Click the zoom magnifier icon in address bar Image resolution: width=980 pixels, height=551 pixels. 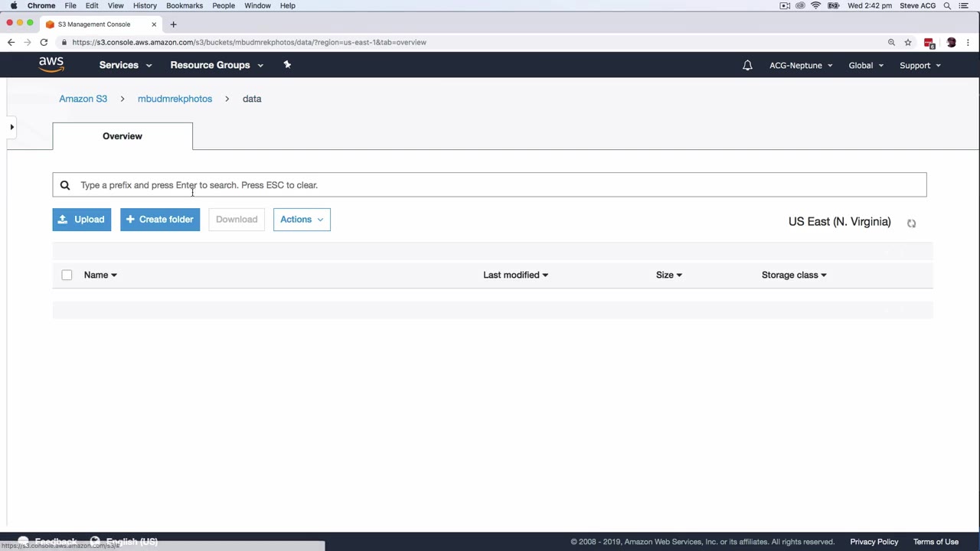(x=891, y=42)
